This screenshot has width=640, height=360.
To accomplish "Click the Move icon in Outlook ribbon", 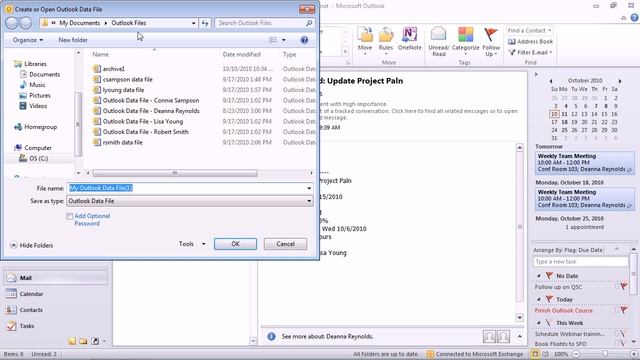I will 365,36.
